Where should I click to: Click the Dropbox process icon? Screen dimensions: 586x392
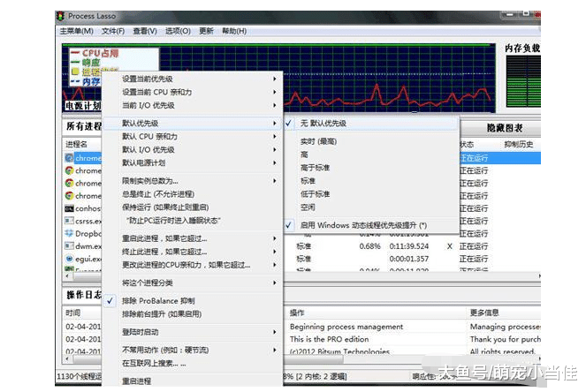tap(69, 233)
